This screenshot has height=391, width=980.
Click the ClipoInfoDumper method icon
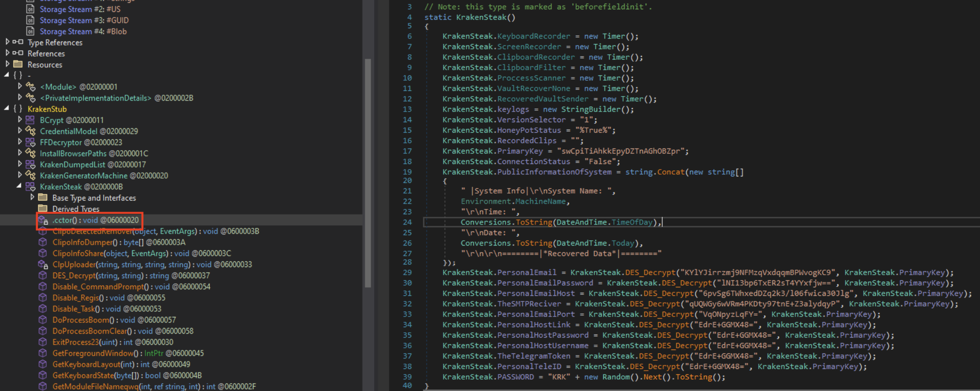[43, 242]
